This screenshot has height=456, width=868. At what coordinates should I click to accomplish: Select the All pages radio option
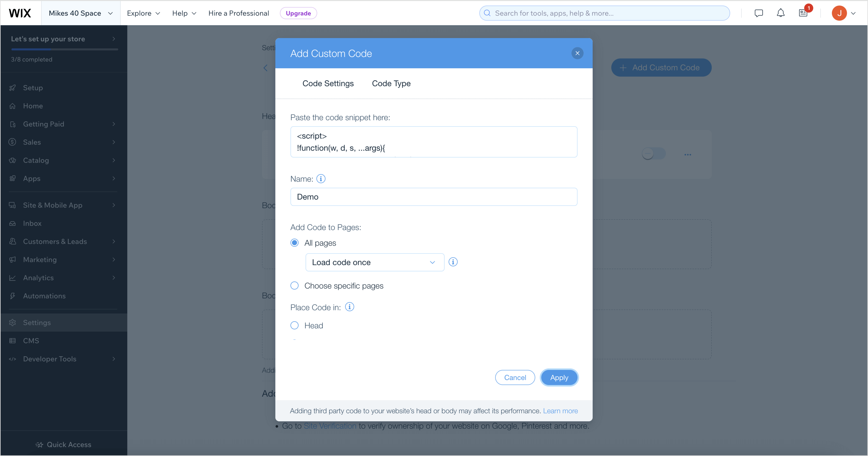[295, 243]
